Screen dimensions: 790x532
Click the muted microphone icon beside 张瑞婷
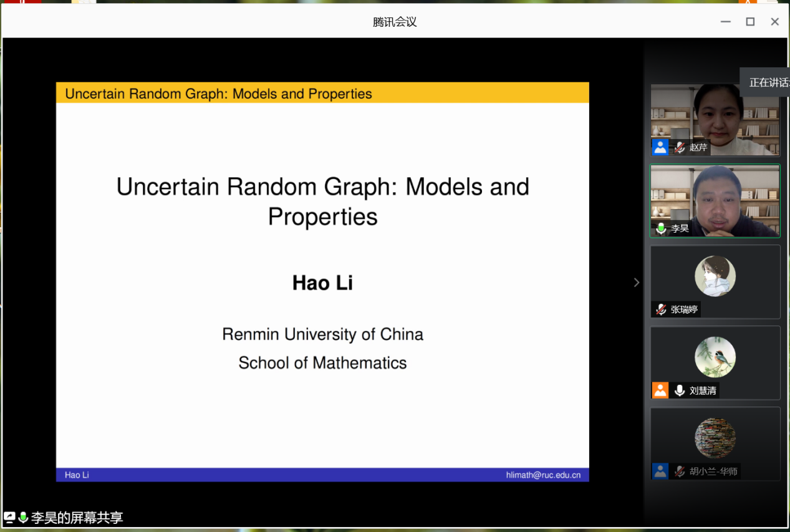click(661, 309)
